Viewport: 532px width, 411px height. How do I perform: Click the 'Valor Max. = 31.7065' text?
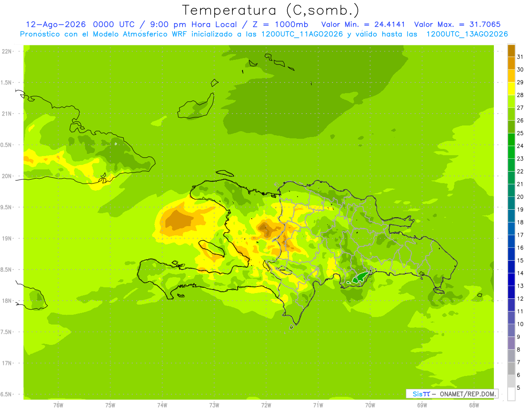457,24
